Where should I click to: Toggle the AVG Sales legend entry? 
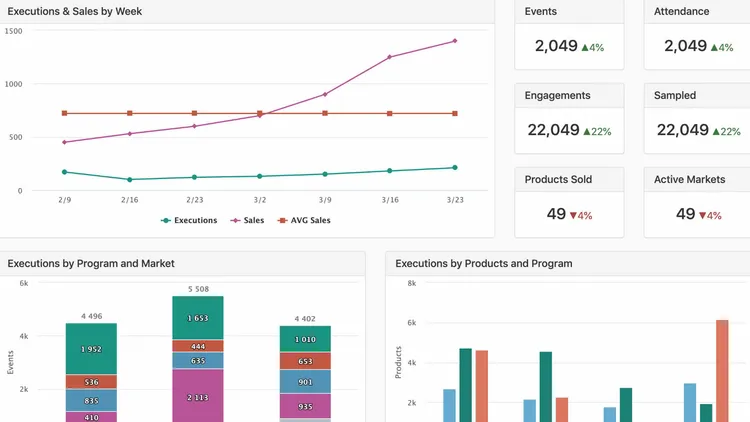point(304,221)
